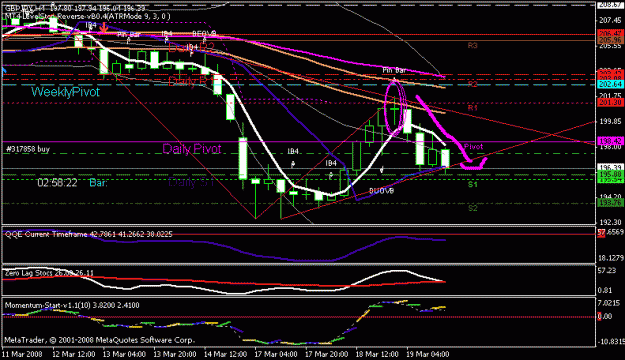Click the 13 Mar 04:00 time label
Image resolution: width=625 pixels, height=360 pixels.
[x=124, y=354]
